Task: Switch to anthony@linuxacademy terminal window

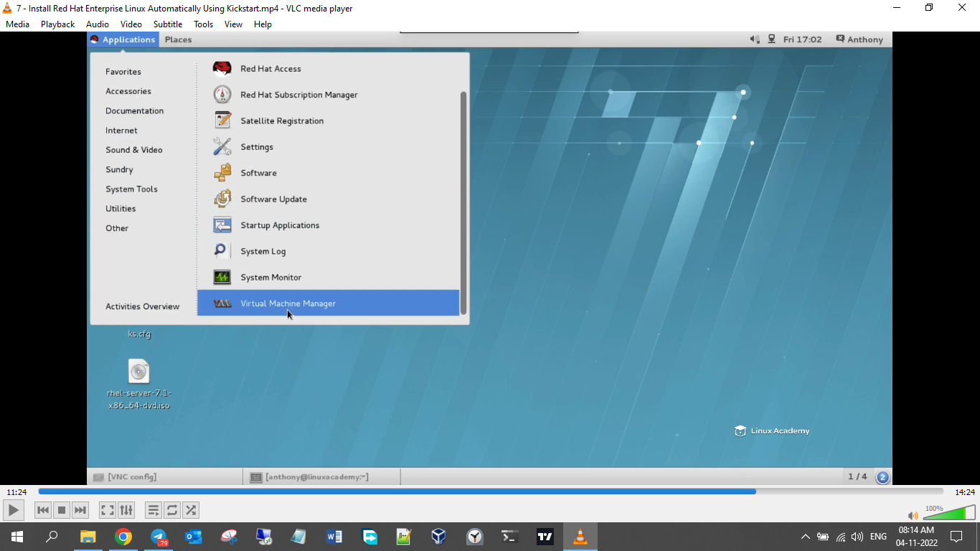Action: 321,476
